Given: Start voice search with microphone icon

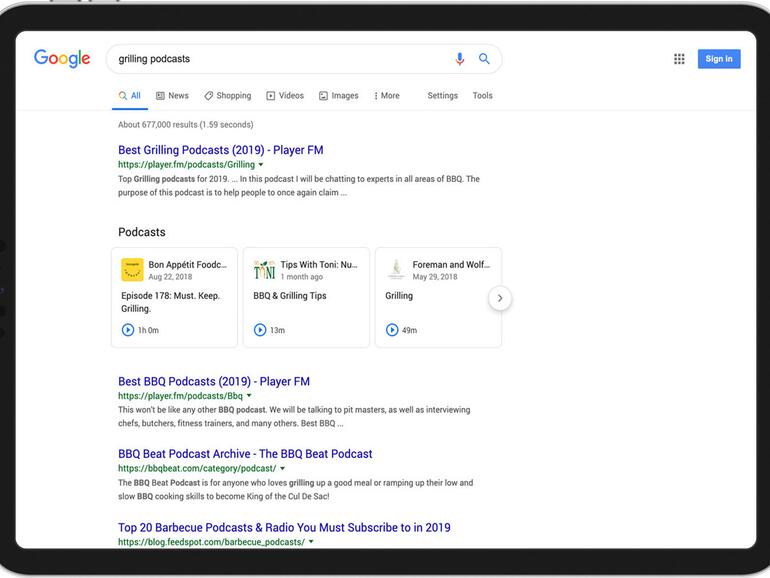Looking at the screenshot, I should tap(460, 59).
